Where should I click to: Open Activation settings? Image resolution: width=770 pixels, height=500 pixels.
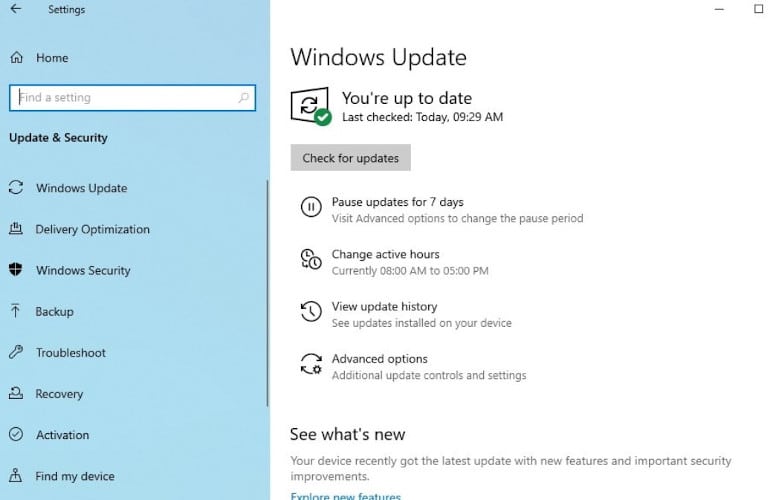point(62,435)
